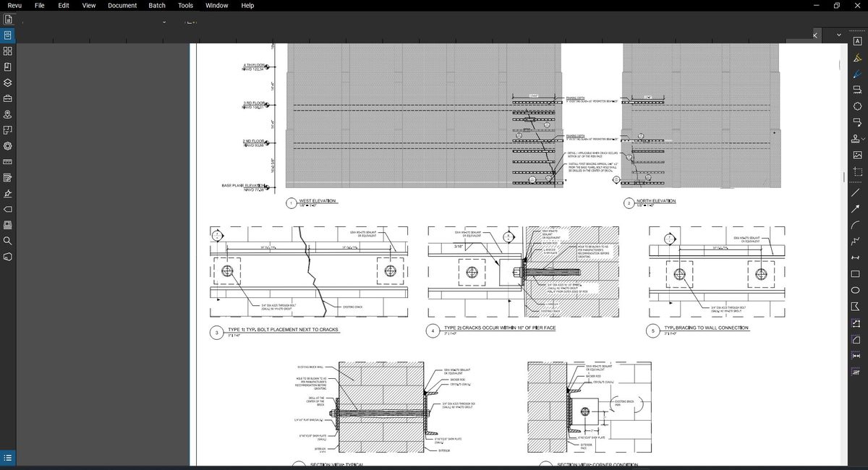Collapse the right panel with the arrow button
The image size is (868, 470).
814,35
